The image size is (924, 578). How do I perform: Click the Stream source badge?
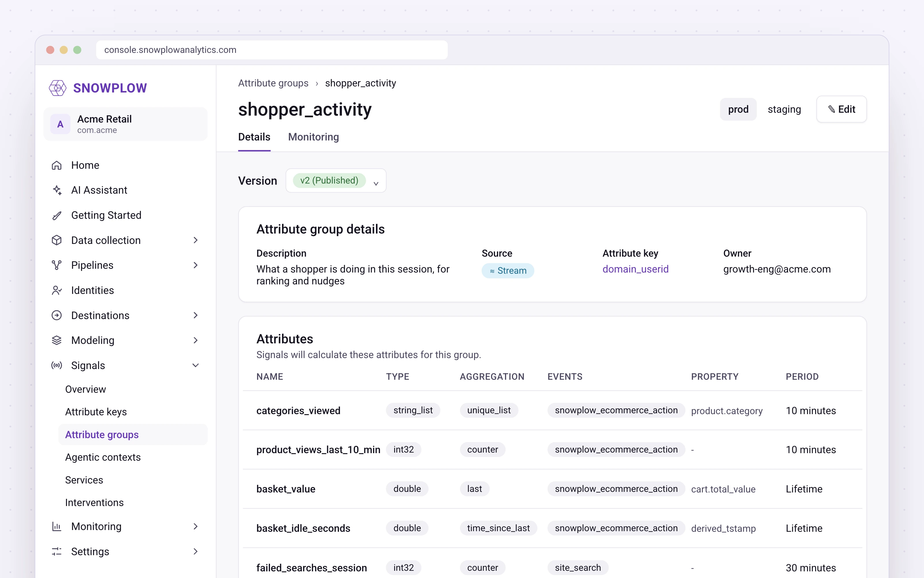[x=507, y=271]
